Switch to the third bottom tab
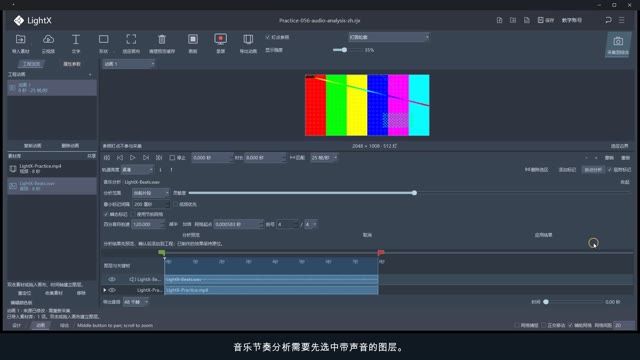This screenshot has height=360, width=640. [64, 325]
